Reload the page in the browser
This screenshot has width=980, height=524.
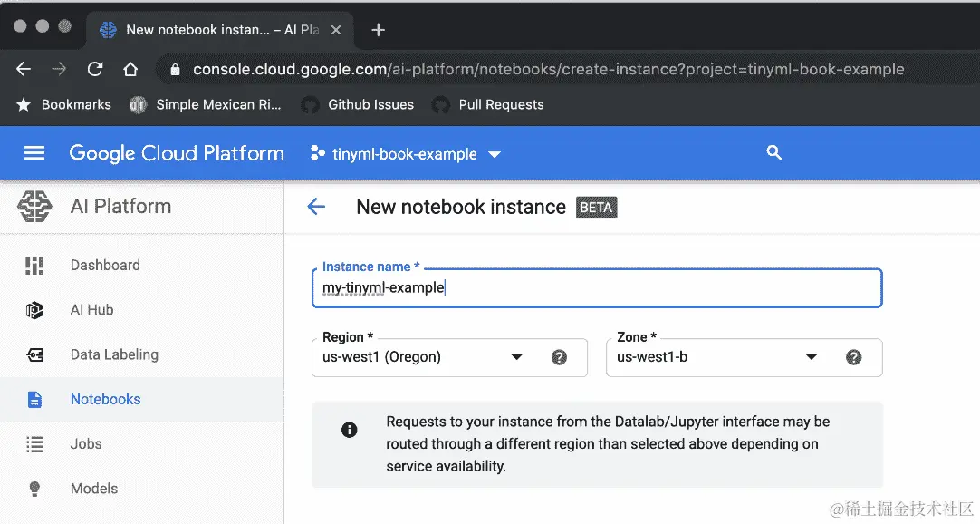pyautogui.click(x=94, y=69)
